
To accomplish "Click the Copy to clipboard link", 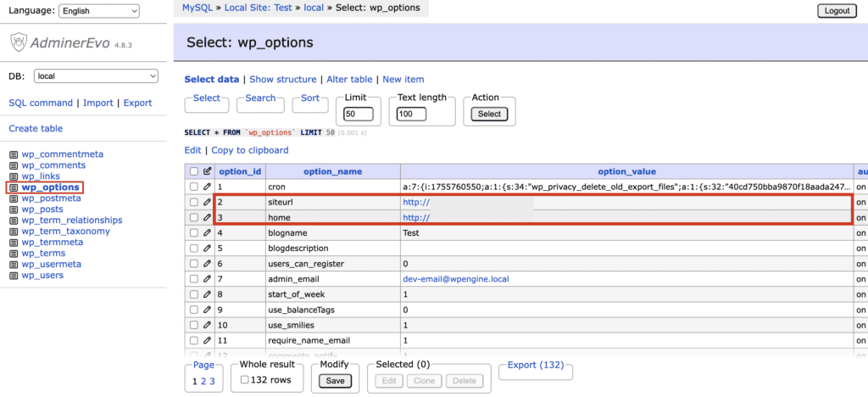I will click(x=250, y=151).
